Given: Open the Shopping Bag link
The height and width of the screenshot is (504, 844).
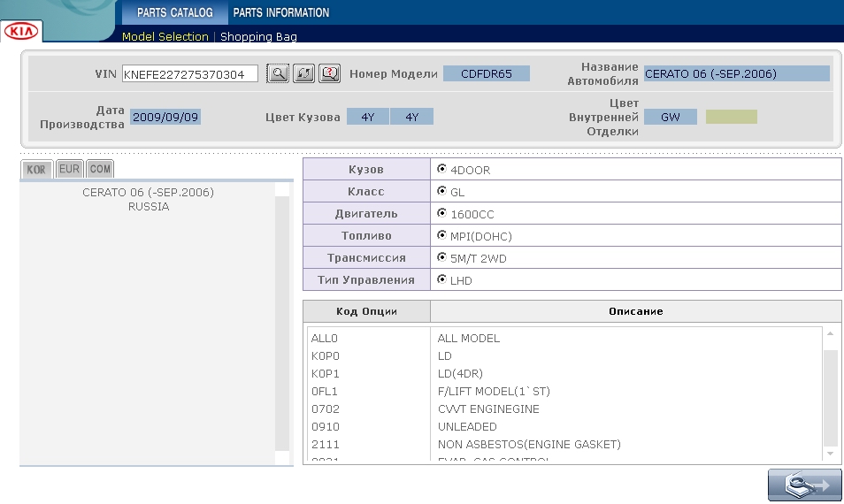Looking at the screenshot, I should coord(258,37).
